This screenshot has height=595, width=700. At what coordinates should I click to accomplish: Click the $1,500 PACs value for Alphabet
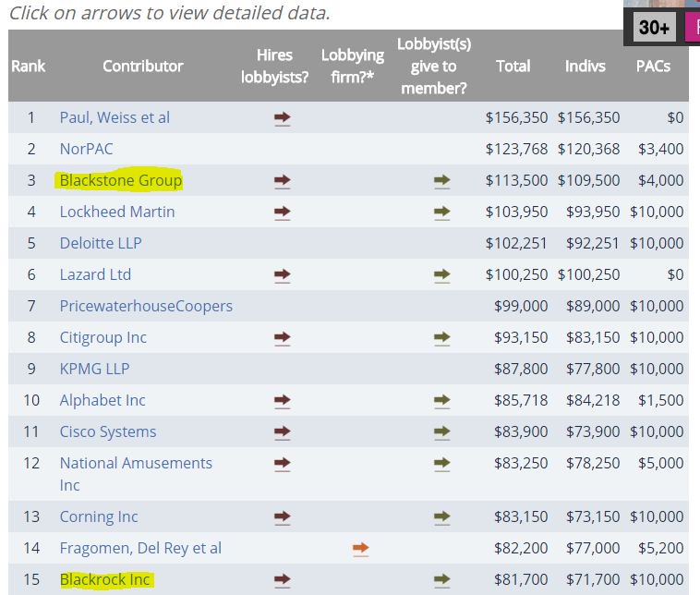click(x=660, y=400)
